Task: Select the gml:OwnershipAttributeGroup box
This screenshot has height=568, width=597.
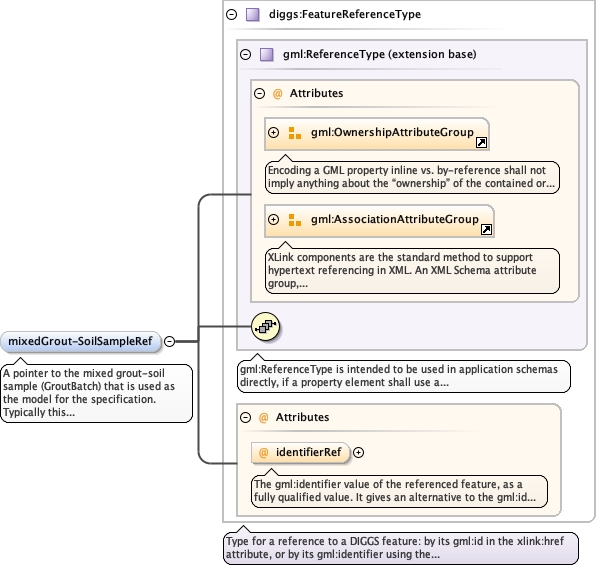Action: (377, 134)
